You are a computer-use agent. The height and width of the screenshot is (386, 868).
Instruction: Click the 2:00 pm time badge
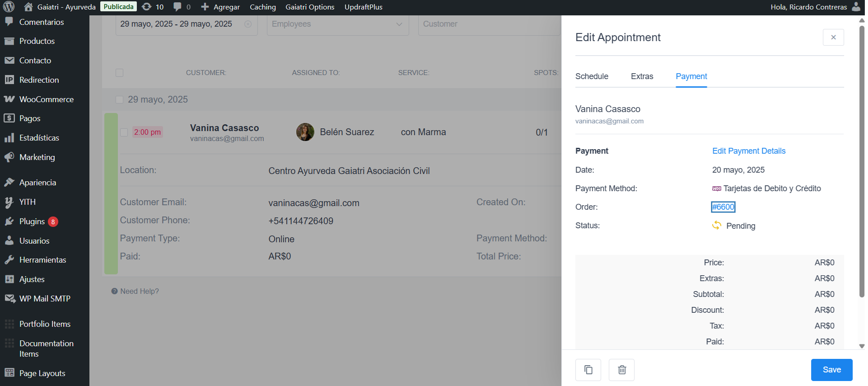click(147, 132)
